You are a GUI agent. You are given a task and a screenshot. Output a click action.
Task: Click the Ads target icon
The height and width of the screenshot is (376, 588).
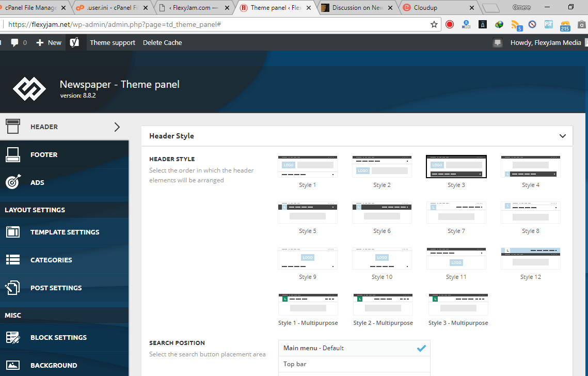click(x=13, y=182)
